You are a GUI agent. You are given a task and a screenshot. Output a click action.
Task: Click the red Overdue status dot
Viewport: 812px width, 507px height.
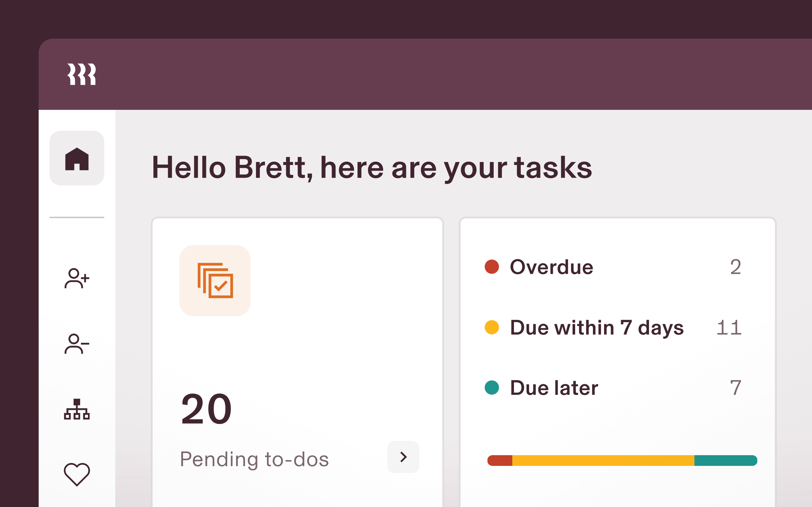click(x=492, y=267)
